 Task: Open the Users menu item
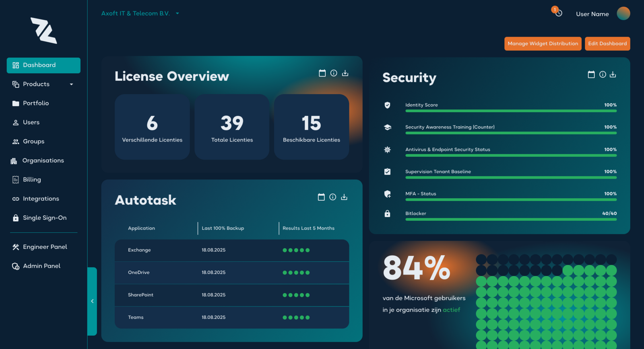pos(43,122)
